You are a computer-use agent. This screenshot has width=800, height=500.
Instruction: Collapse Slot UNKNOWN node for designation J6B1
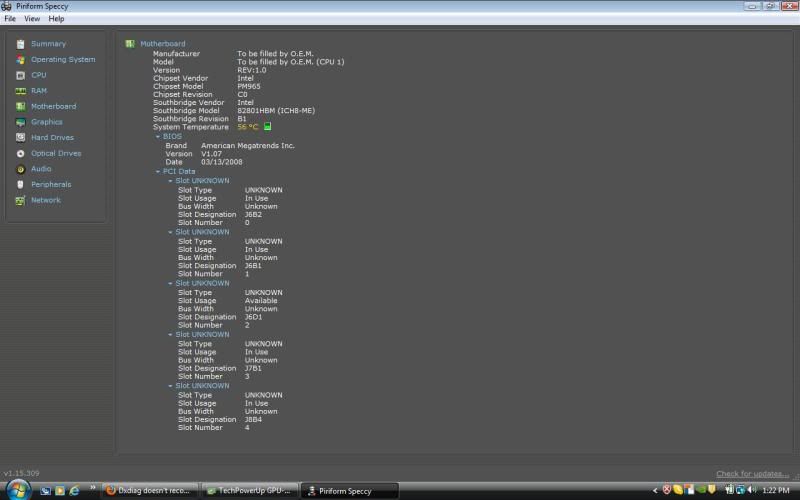point(170,232)
